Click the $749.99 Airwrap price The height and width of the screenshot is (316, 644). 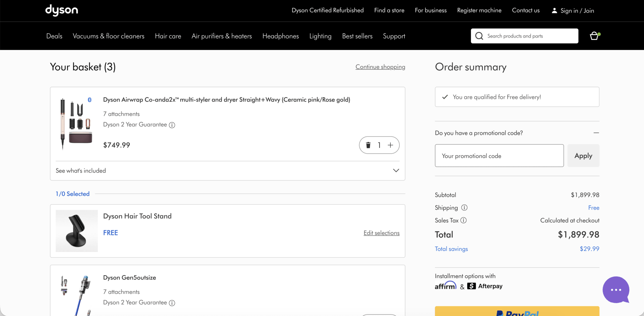117,145
